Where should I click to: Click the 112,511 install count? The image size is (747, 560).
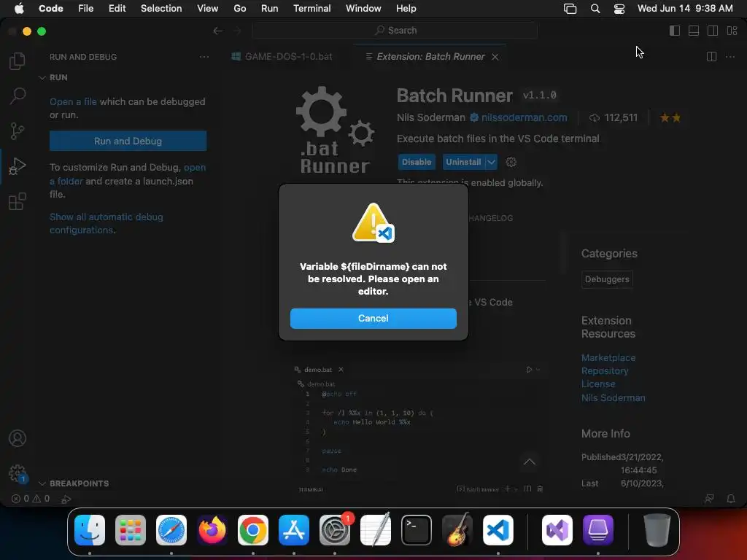coord(614,117)
